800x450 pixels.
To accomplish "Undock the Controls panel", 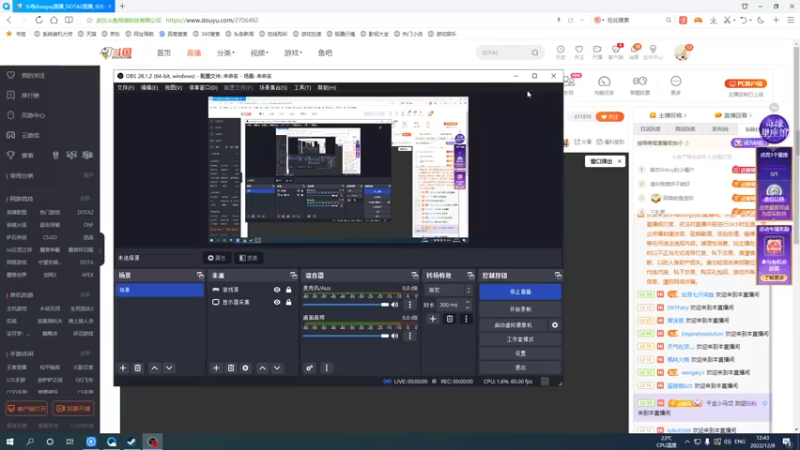I will 558,276.
